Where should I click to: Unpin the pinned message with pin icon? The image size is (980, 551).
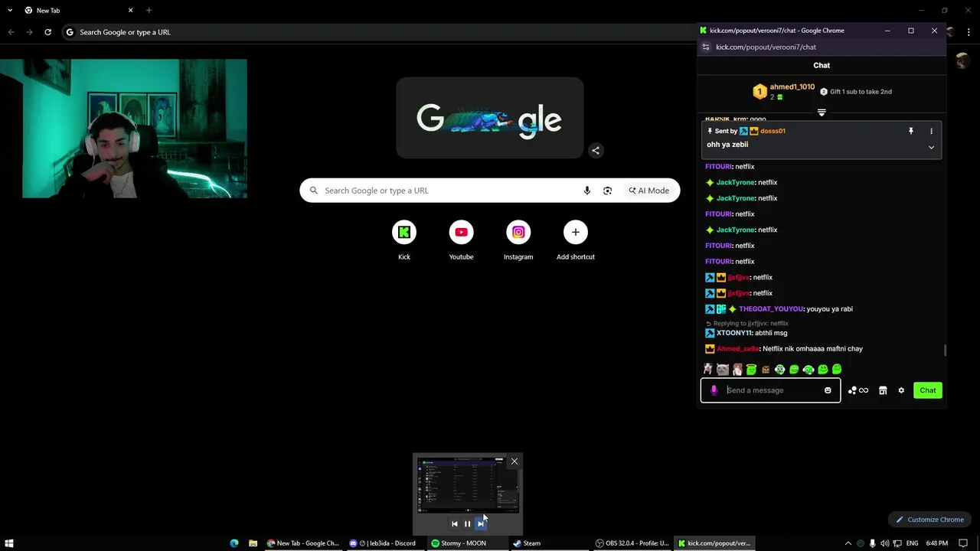(x=911, y=131)
